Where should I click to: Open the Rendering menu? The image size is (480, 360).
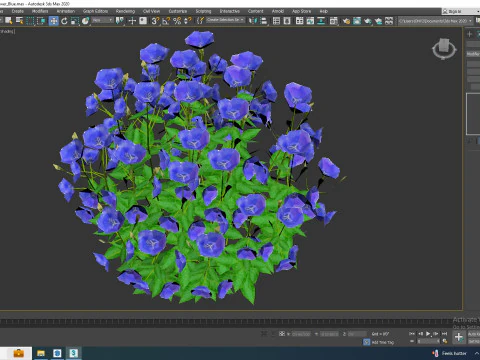click(125, 11)
